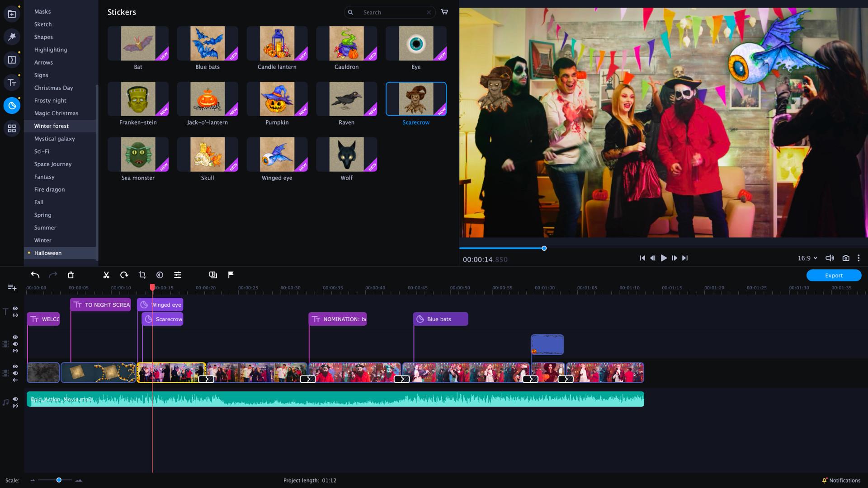Mute the Epic Action Movie audio track

(x=15, y=399)
